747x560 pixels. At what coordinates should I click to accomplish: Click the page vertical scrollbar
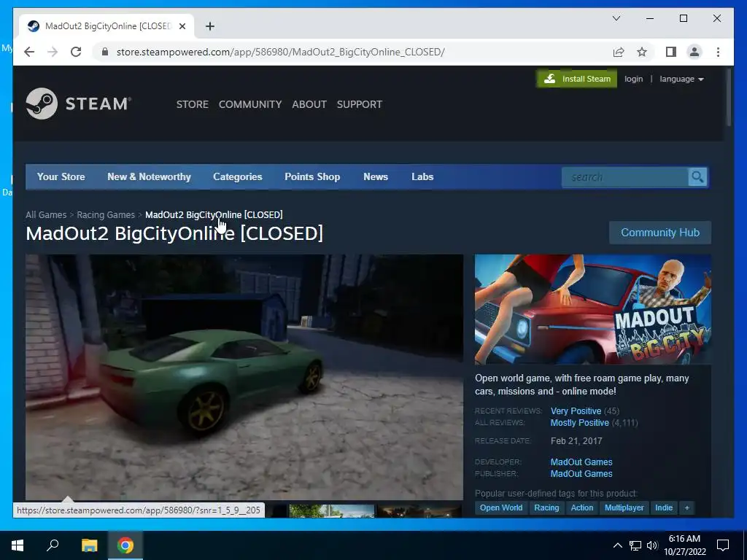click(x=729, y=97)
